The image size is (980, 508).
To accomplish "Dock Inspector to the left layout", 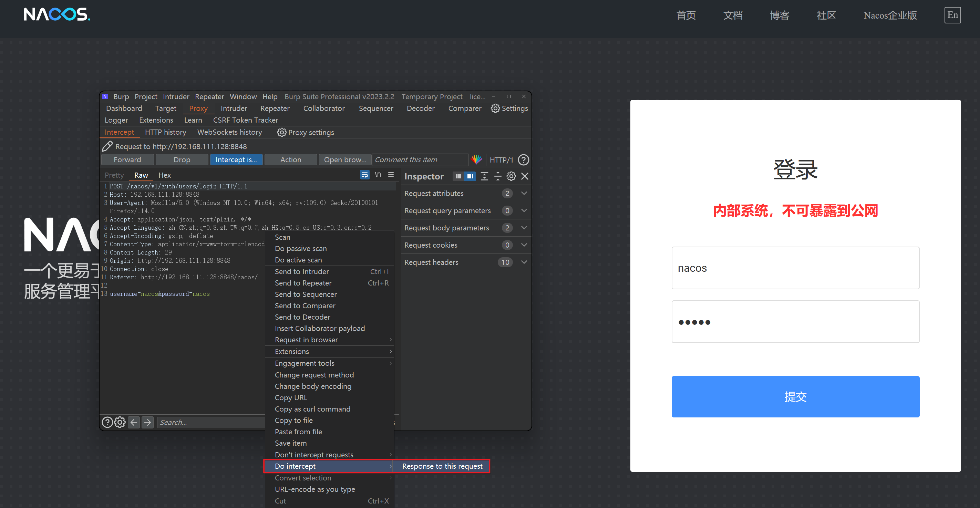I will tap(458, 176).
